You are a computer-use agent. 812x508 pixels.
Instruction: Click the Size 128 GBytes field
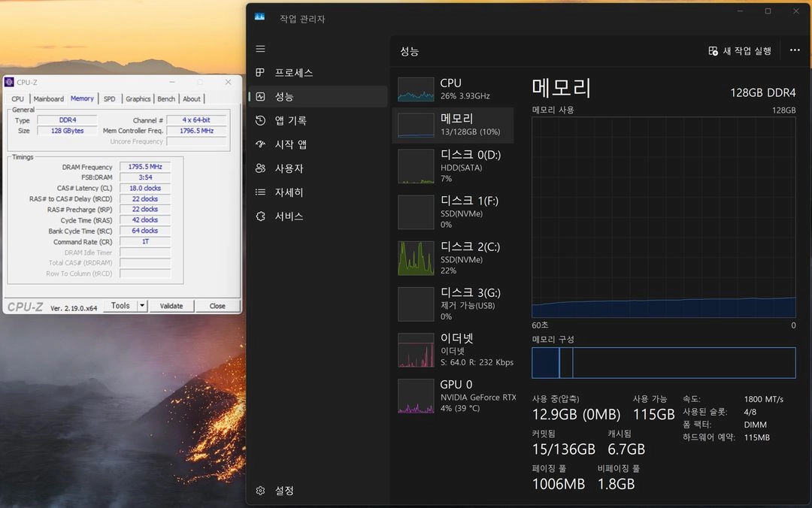[68, 131]
